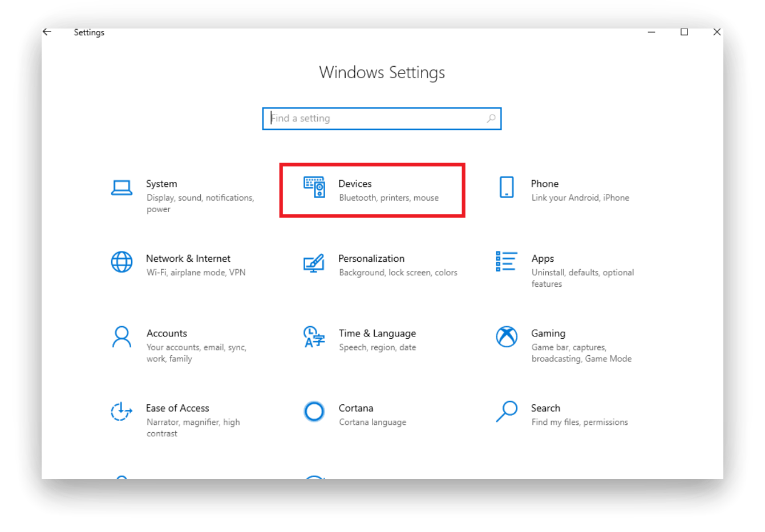Screen dimensions: 765x532
Task: Minimize the Settings window
Action: coord(651,32)
